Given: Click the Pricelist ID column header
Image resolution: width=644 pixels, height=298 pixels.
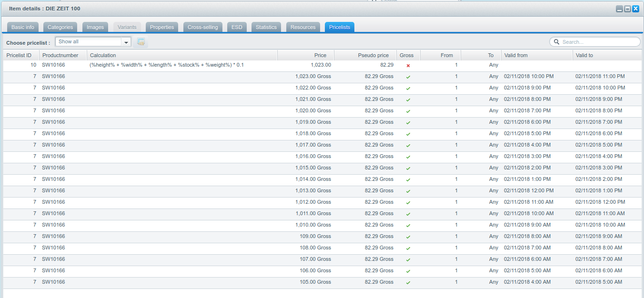Looking at the screenshot, I should 20,55.
